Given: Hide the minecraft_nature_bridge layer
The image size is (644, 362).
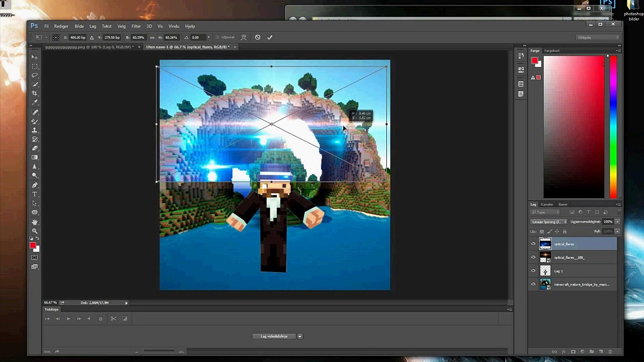Looking at the screenshot, I should click(533, 284).
